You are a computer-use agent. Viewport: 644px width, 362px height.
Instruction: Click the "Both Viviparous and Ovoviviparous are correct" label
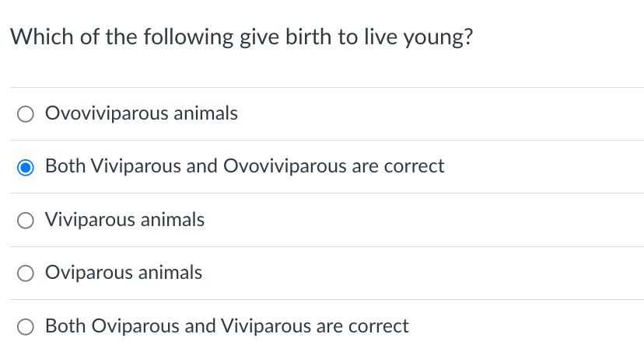click(x=245, y=166)
